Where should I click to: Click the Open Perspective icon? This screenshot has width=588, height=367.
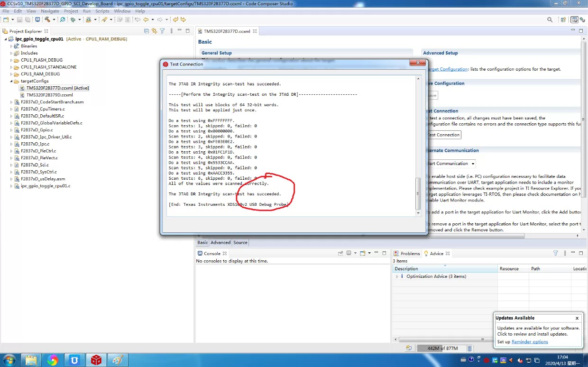(x=563, y=19)
